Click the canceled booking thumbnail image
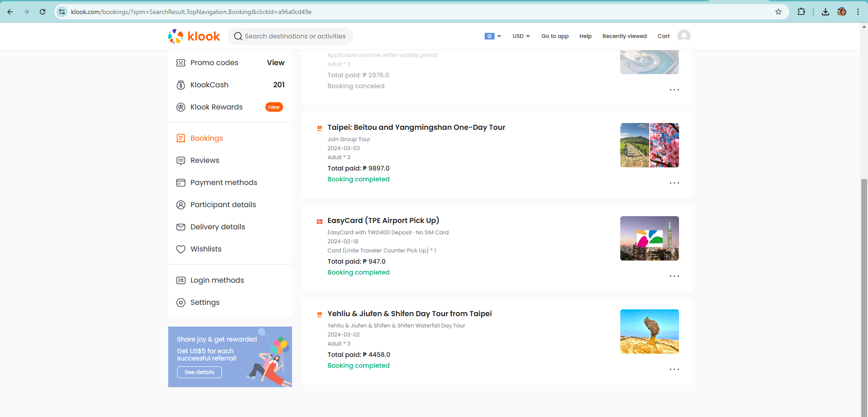 click(x=650, y=62)
